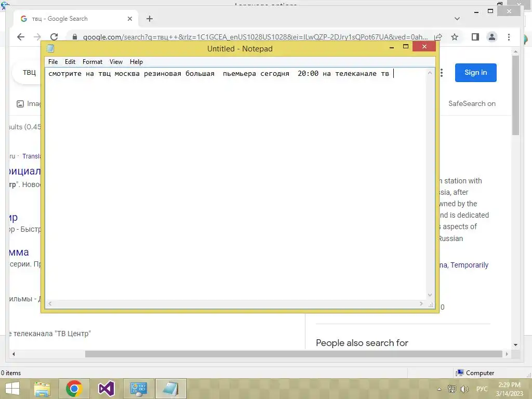532x399 pixels.
Task: Expand Chrome tab search chevron
Action: [x=457, y=19]
